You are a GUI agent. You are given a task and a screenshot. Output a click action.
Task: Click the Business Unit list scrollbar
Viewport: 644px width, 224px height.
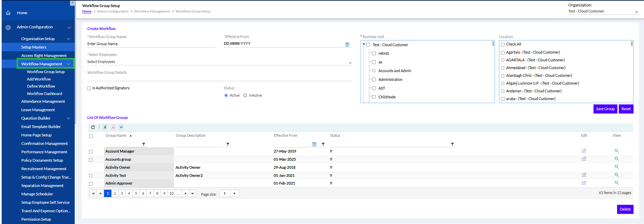493,43
